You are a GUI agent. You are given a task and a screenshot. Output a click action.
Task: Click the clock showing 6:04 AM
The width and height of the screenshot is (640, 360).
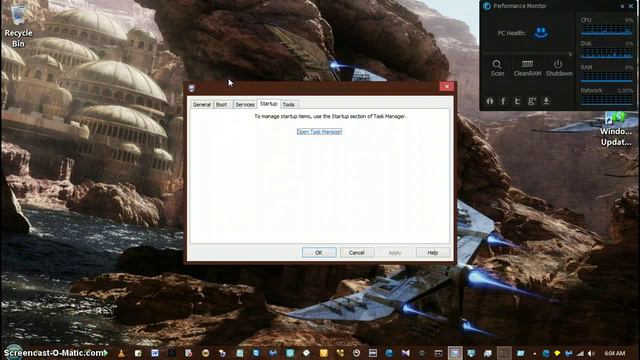(615, 353)
